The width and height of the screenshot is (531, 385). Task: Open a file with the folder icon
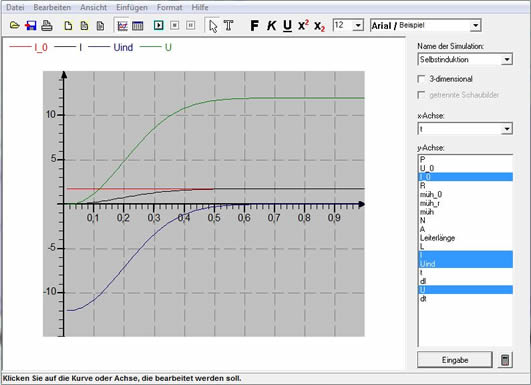14,25
